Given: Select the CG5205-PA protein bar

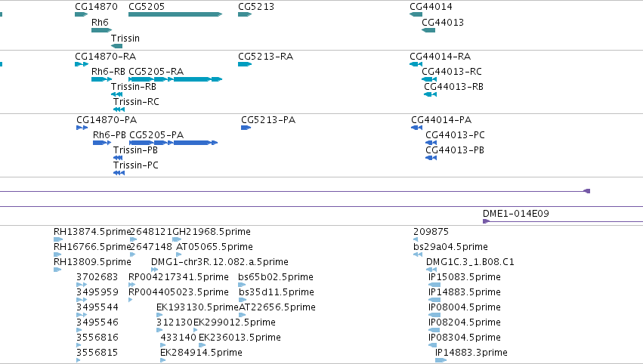Looking at the screenshot, I should tap(173, 143).
